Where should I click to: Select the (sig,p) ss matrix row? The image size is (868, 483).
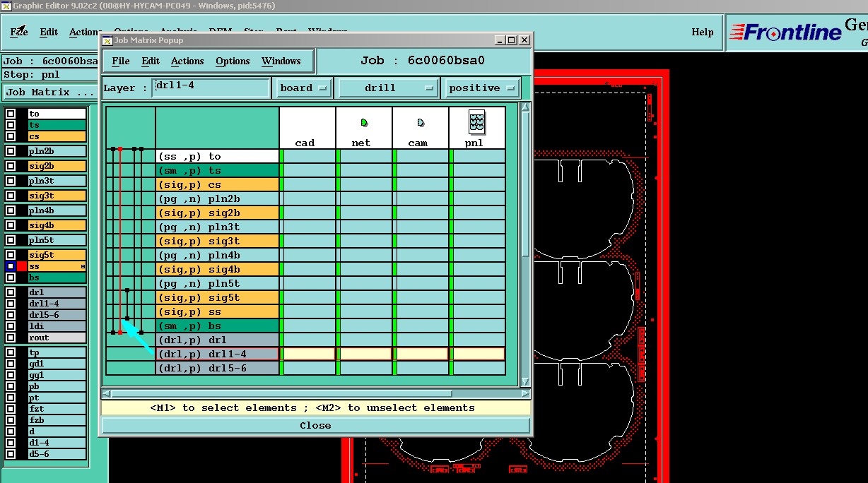(x=218, y=312)
